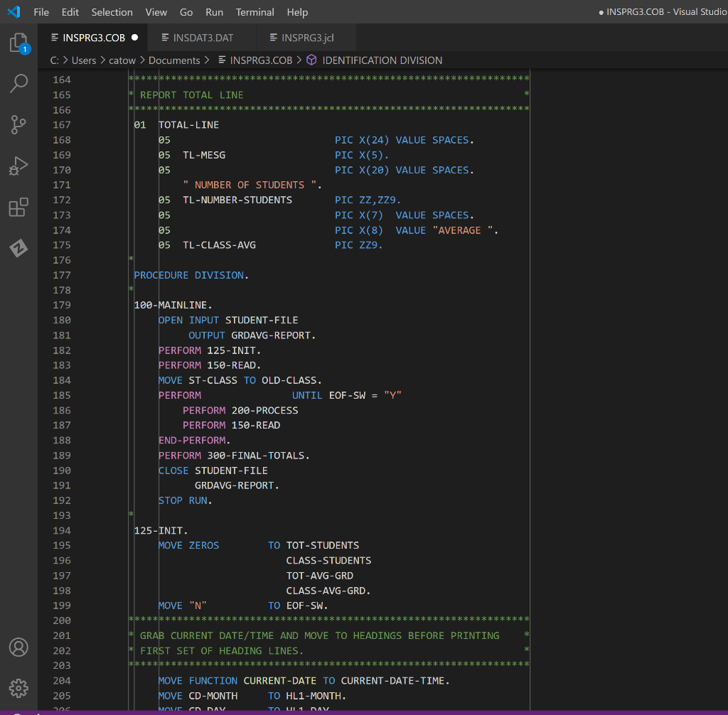Open the Terminal menu
This screenshot has height=715, width=728.
tap(255, 12)
